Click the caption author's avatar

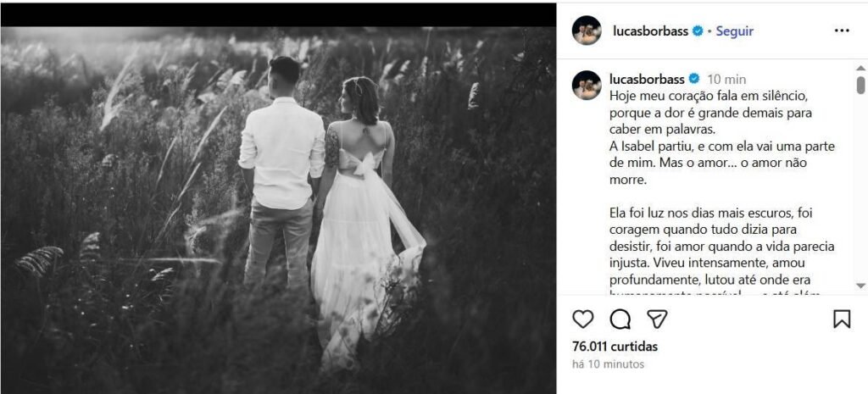click(587, 86)
